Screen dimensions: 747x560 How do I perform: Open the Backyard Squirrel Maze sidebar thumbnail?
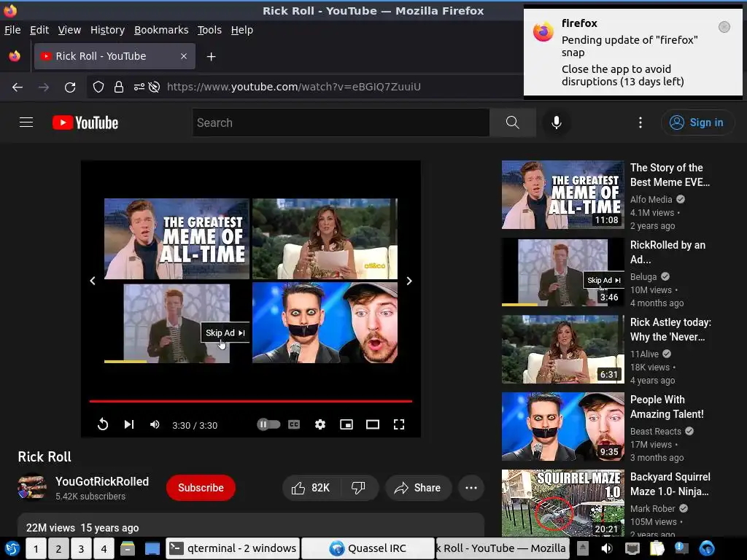pyautogui.click(x=562, y=503)
